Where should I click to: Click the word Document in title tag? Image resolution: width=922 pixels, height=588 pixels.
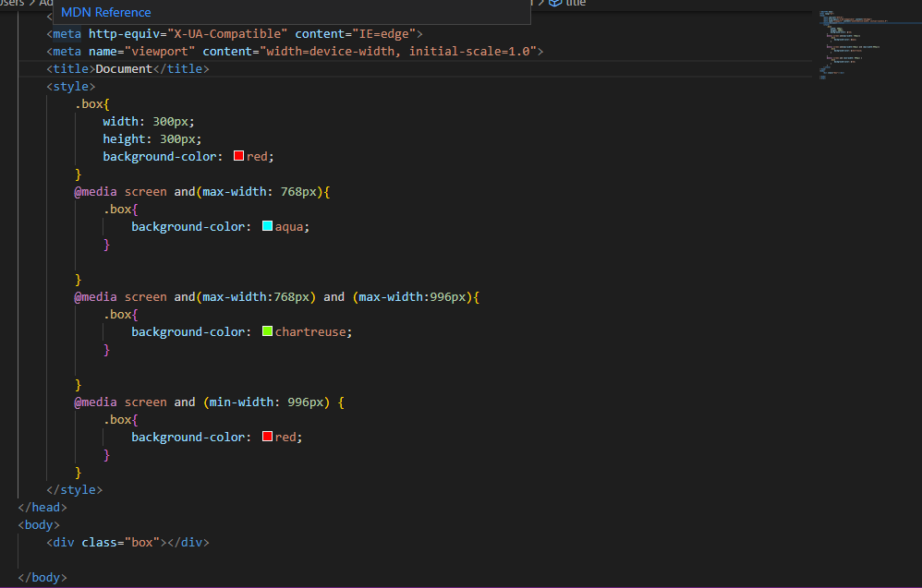[124, 68]
